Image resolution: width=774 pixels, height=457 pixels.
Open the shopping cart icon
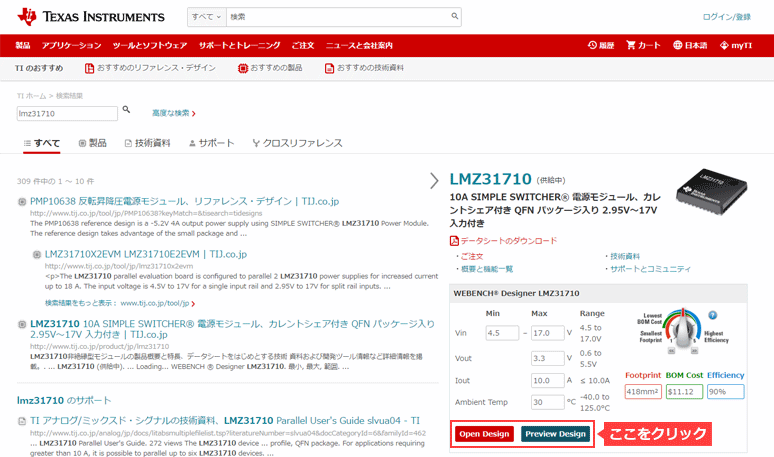point(631,45)
